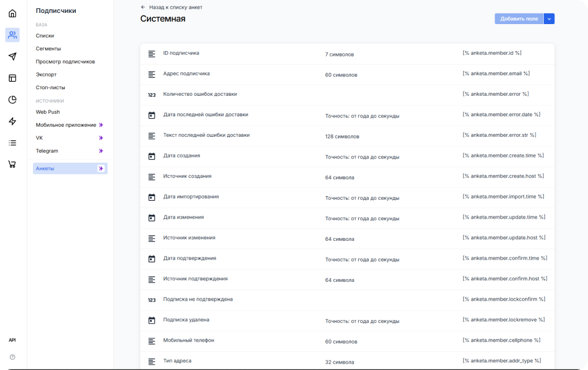
Task: Open the help question mark icon
Action: [12, 356]
